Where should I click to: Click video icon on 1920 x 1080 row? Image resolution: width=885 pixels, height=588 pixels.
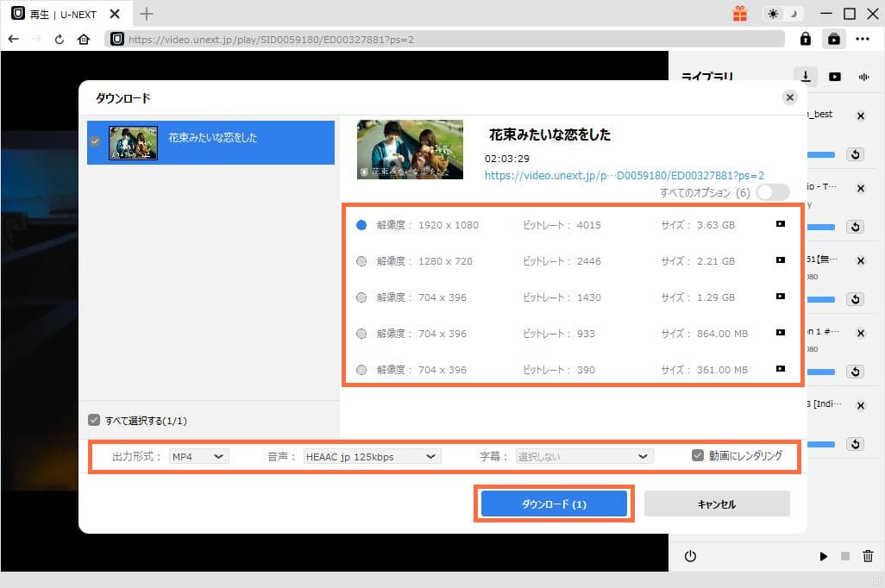[x=780, y=224]
